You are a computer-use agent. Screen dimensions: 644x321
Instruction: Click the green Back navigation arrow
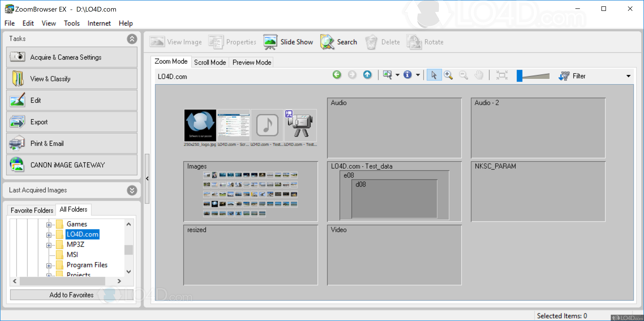[x=337, y=75]
